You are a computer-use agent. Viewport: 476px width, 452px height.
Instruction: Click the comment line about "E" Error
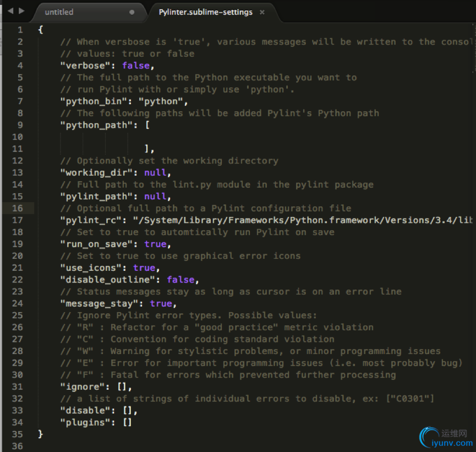coord(261,363)
